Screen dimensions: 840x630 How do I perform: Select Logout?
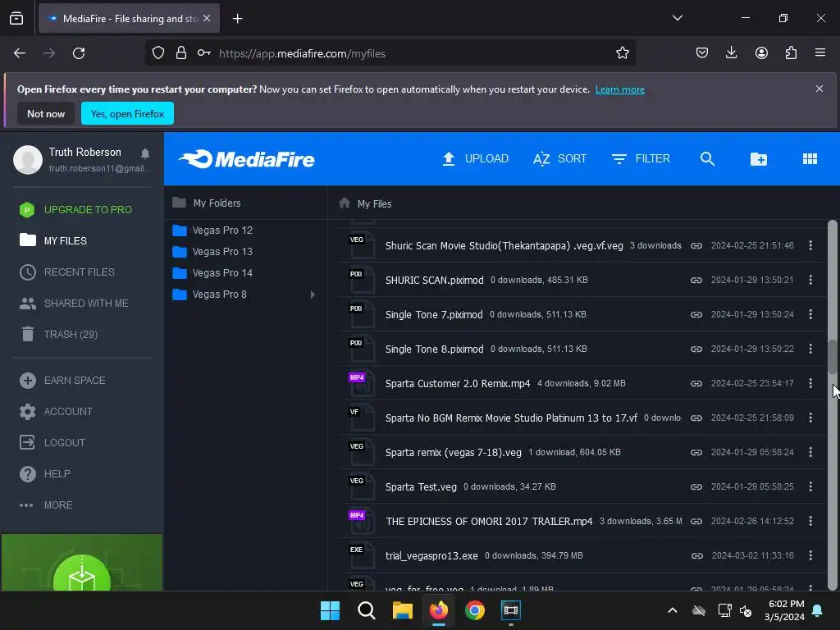point(64,442)
